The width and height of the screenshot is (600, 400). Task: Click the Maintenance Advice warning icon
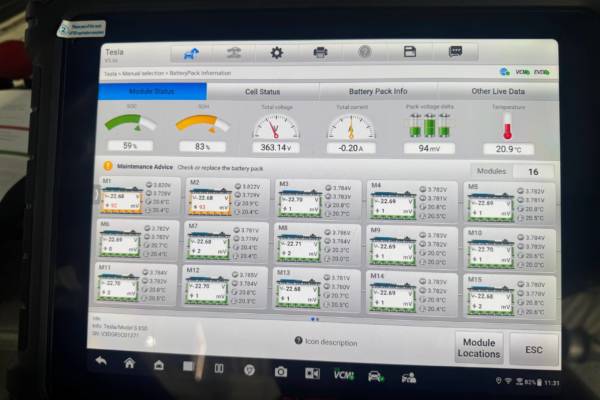click(x=108, y=166)
